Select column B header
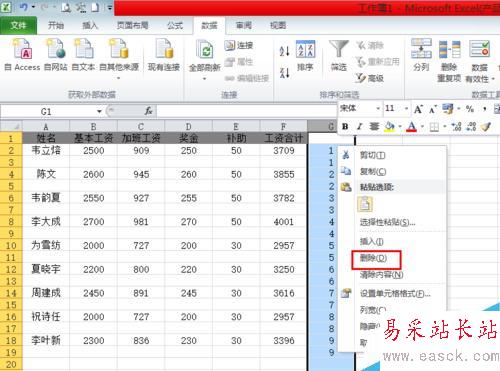The height and width of the screenshot is (371, 500). (93, 127)
